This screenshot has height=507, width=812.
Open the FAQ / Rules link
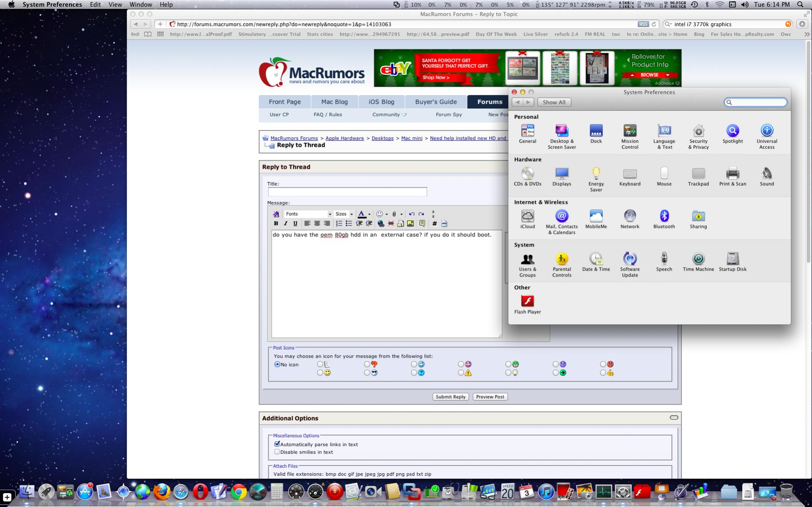tap(328, 115)
